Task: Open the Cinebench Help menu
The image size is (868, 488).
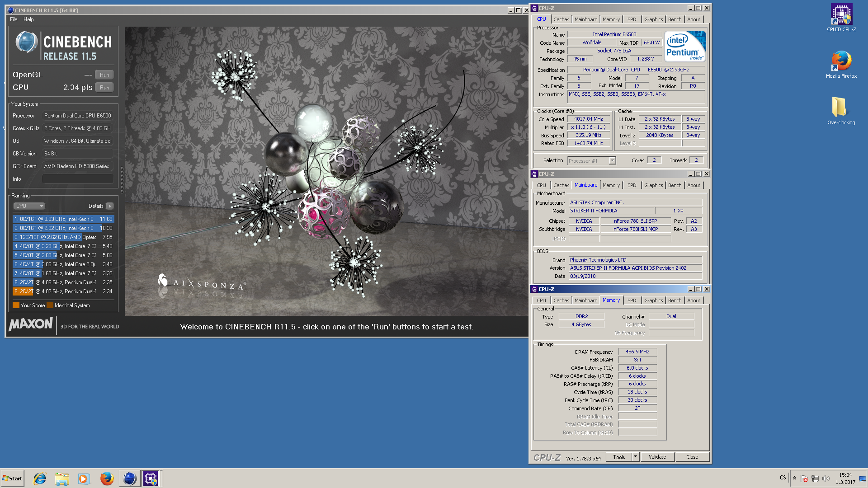Action: coord(28,19)
